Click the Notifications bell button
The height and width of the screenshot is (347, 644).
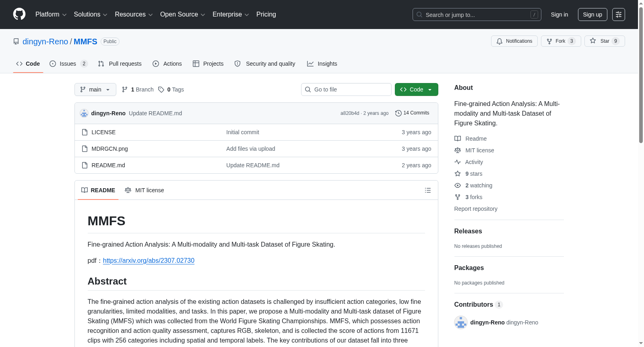(x=514, y=41)
